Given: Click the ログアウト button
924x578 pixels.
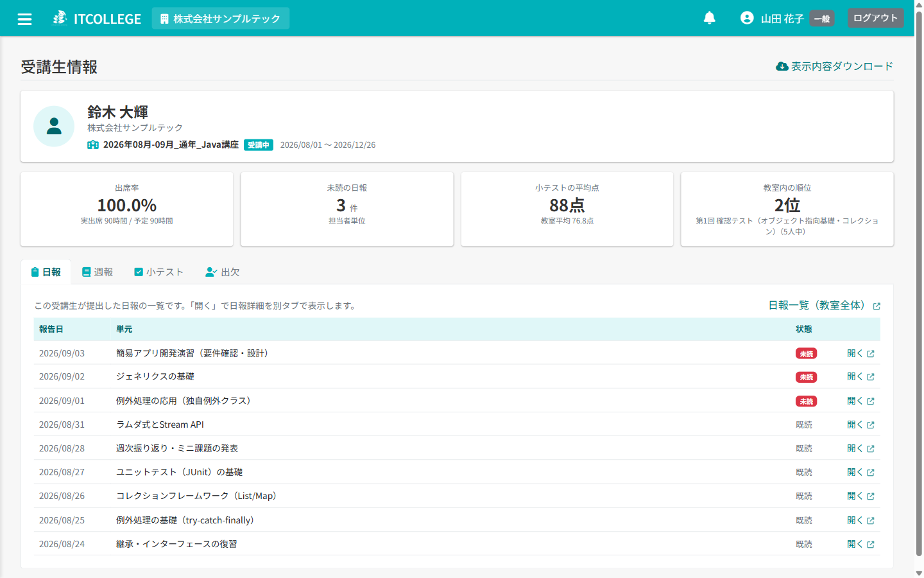Looking at the screenshot, I should [x=875, y=18].
